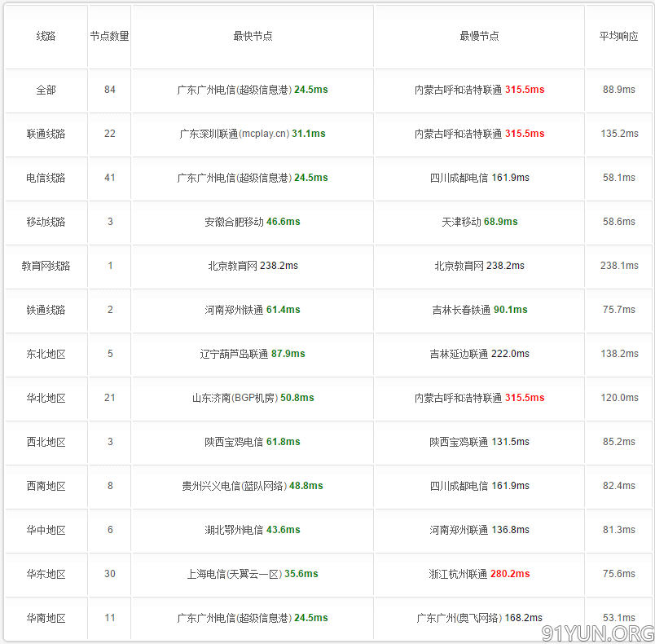Click node count 1 in 教育网线路 row
Screen dimensions: 655x644
pyautogui.click(x=110, y=266)
